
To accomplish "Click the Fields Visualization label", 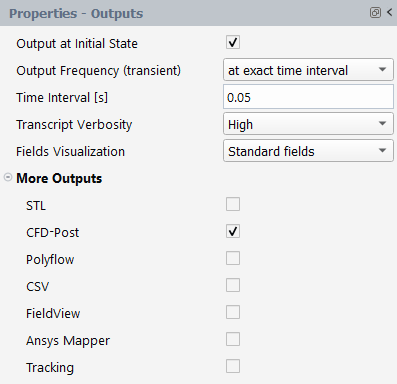I will pos(70,152).
